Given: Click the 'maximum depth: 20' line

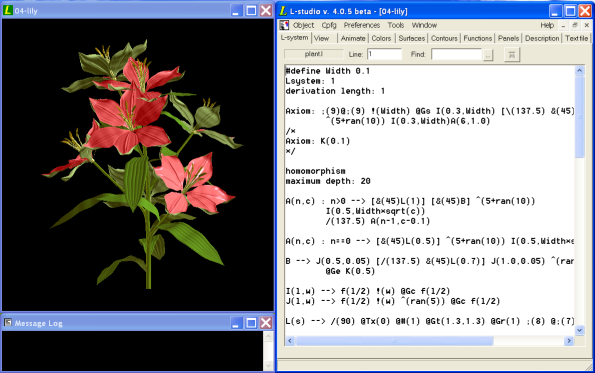Looking at the screenshot, I should pos(328,181).
